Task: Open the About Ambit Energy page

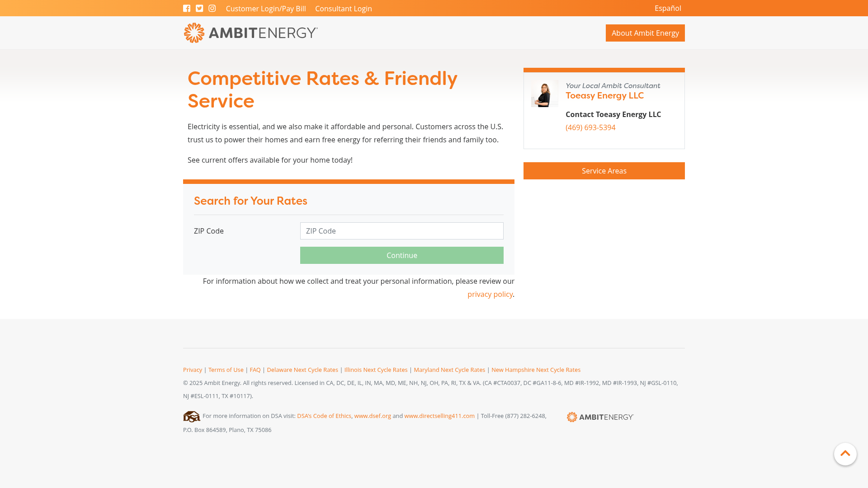Action: (645, 33)
